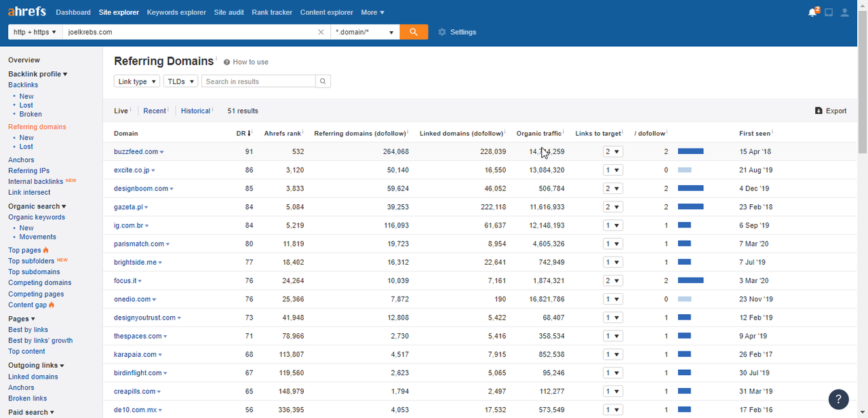Open the brightside.me domain link
The image size is (868, 418).
135,262
